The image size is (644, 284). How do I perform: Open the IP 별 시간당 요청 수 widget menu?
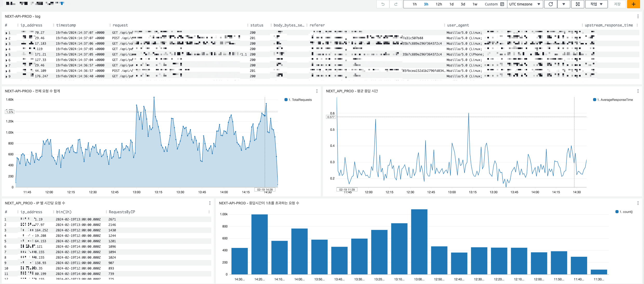click(x=210, y=203)
